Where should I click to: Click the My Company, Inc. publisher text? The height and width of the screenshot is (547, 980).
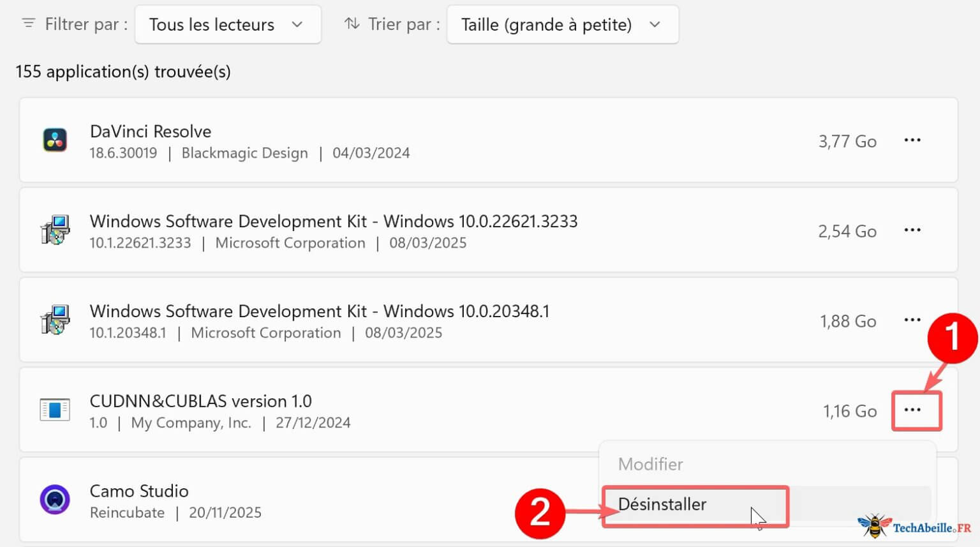pos(191,423)
